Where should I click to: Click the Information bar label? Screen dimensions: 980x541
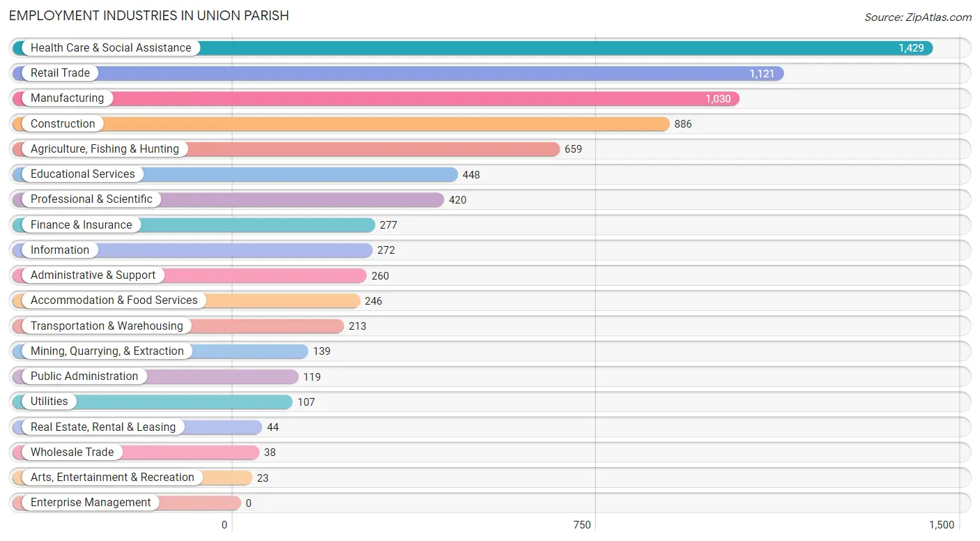(x=60, y=250)
